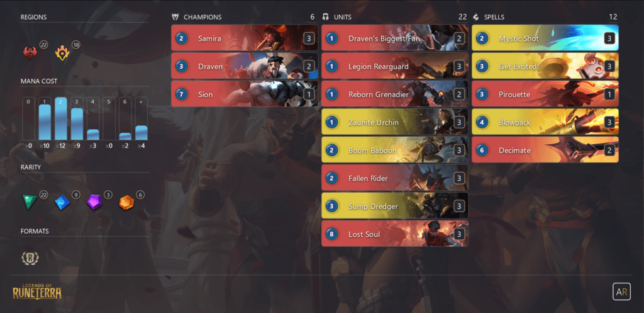Click the Spells section swirl icon
This screenshot has width=644, height=313.
pos(476,17)
